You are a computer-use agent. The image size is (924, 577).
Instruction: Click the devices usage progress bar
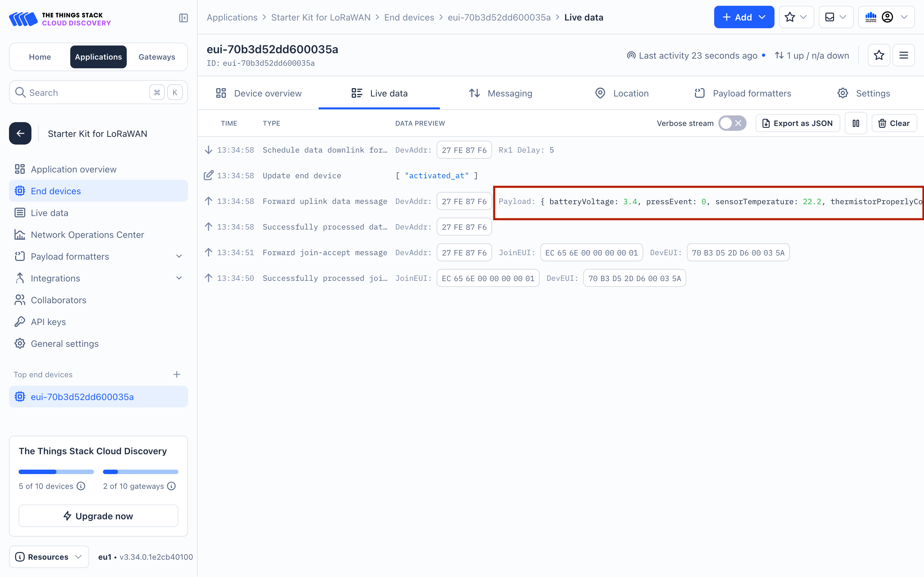pos(56,472)
